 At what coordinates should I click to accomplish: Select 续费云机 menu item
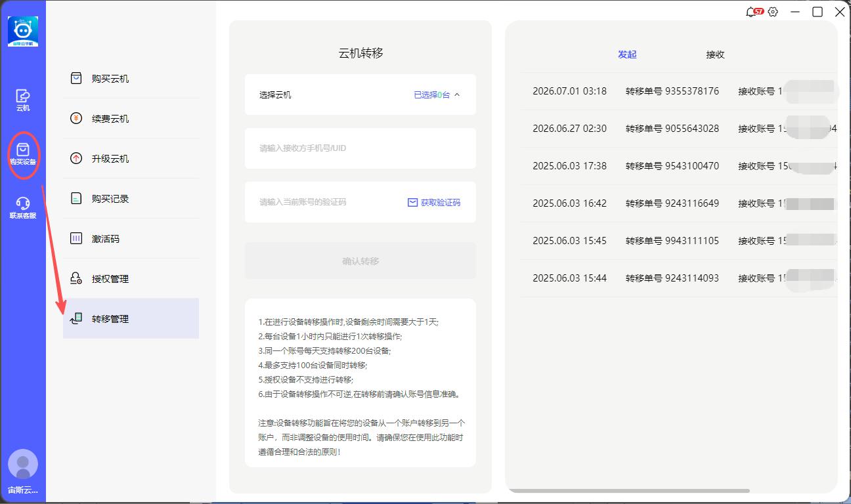131,119
